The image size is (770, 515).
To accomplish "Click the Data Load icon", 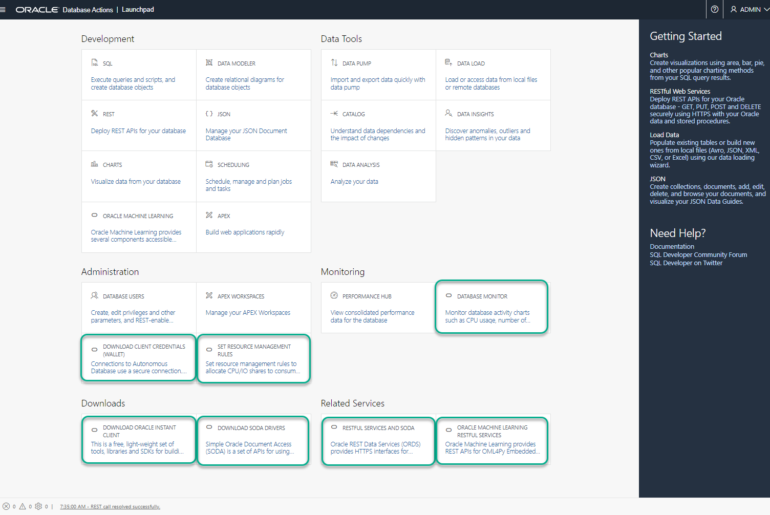I will (448, 62).
